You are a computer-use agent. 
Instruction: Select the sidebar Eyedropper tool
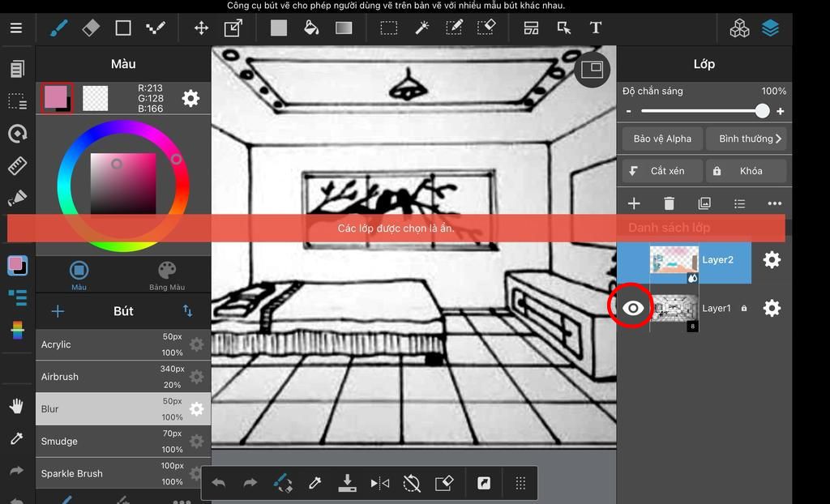pos(16,438)
